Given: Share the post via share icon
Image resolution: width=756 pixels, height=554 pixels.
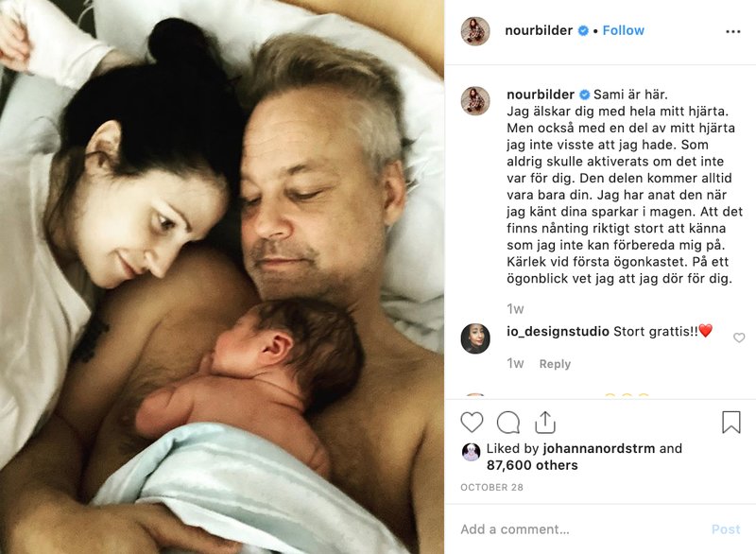Looking at the screenshot, I should (x=545, y=423).
